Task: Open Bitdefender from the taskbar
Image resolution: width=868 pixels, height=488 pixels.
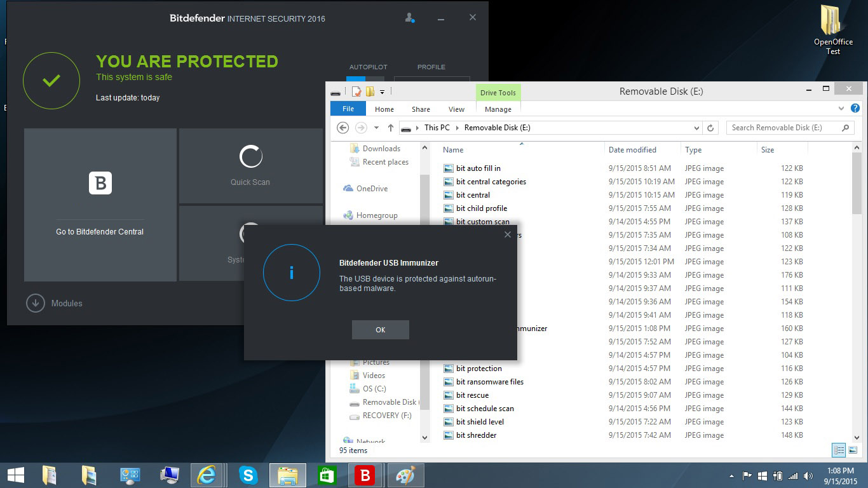Action: tap(365, 475)
